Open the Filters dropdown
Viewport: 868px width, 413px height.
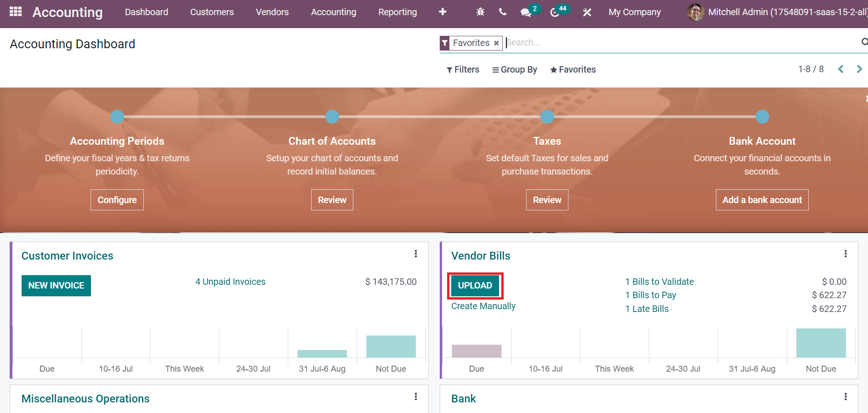point(463,69)
